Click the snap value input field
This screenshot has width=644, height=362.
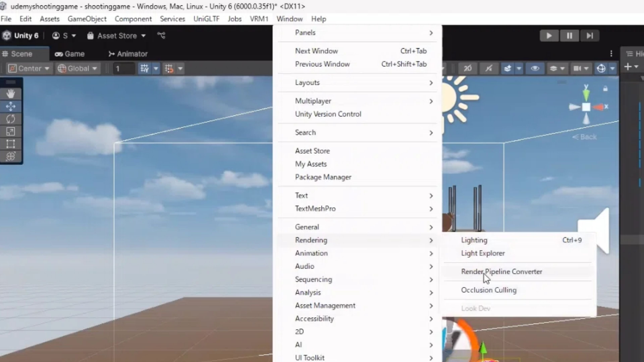click(124, 68)
